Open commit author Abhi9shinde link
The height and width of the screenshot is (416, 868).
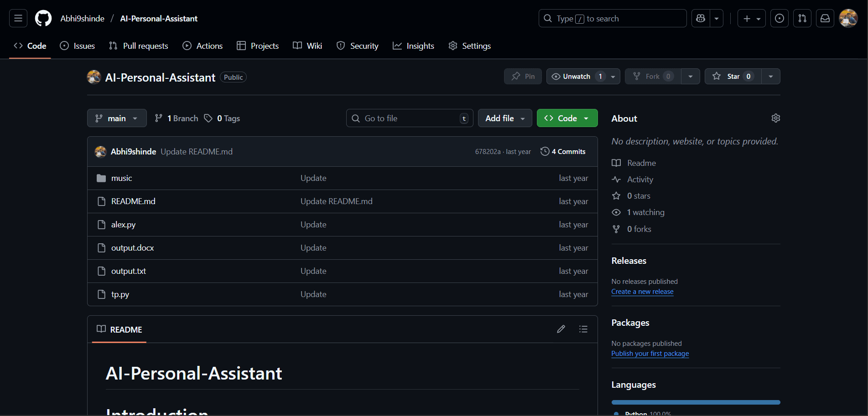click(x=133, y=152)
